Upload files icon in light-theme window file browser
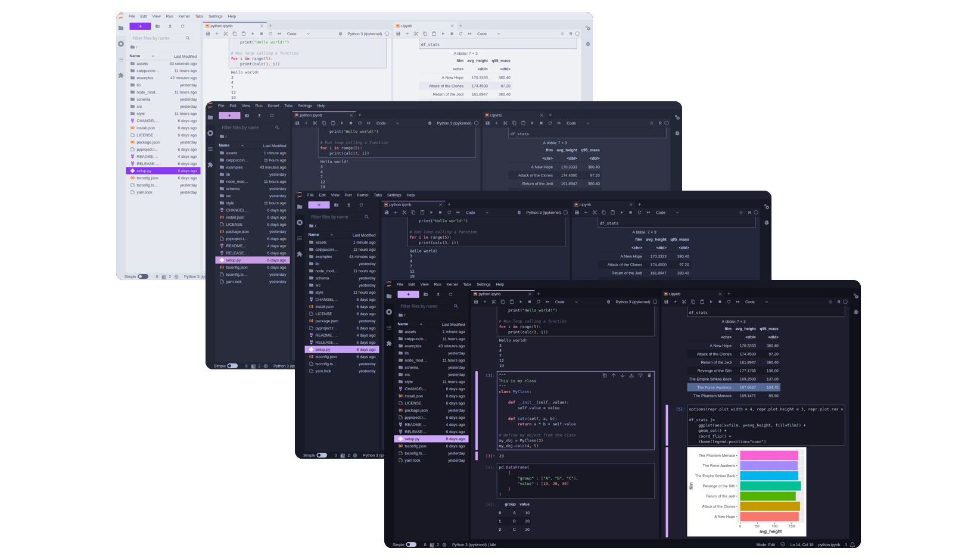The width and height of the screenshot is (977, 560). pos(170,26)
